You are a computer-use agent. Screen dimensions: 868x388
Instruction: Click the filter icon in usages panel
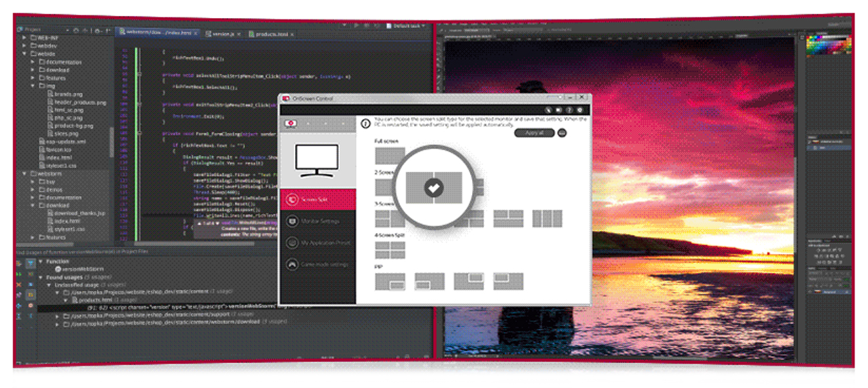[30, 264]
